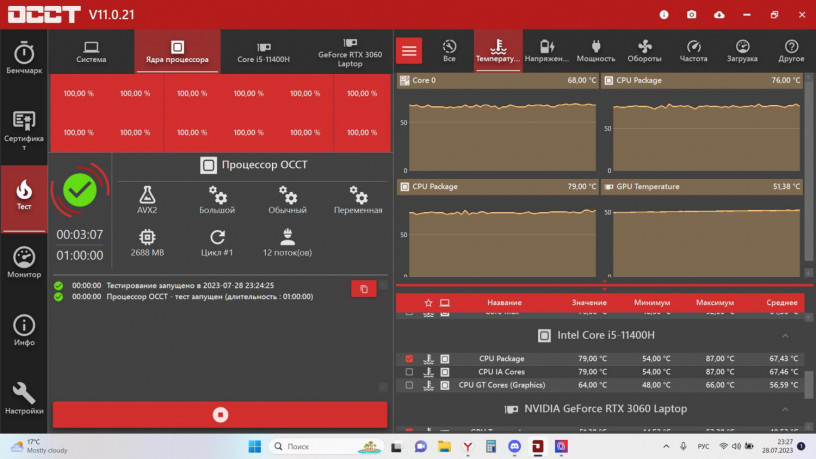816x459 pixels.
Task: Check CPU GT Cores (Graphics) checkbox
Action: pyautogui.click(x=409, y=386)
